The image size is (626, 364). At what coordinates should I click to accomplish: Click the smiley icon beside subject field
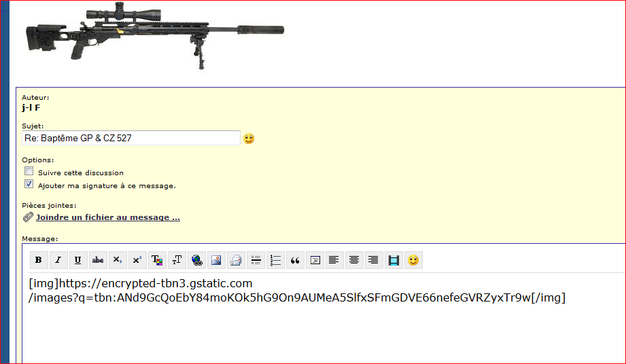coord(249,139)
